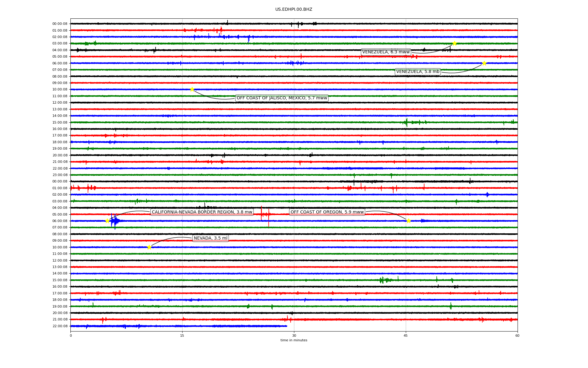The width and height of the screenshot is (588, 368).
Task: Click the California-Nevada border event star marker
Action: click(x=107, y=221)
